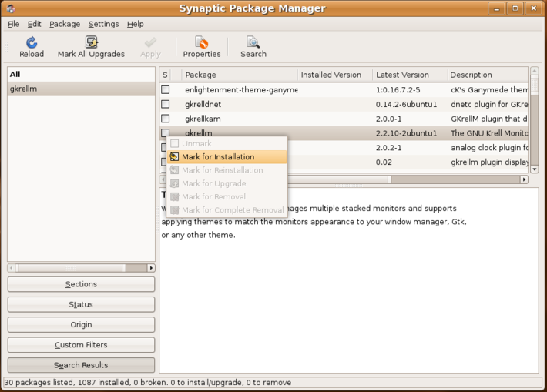Viewport: 547px width, 392px height.
Task: Open the Search toolbar icon
Action: click(253, 42)
